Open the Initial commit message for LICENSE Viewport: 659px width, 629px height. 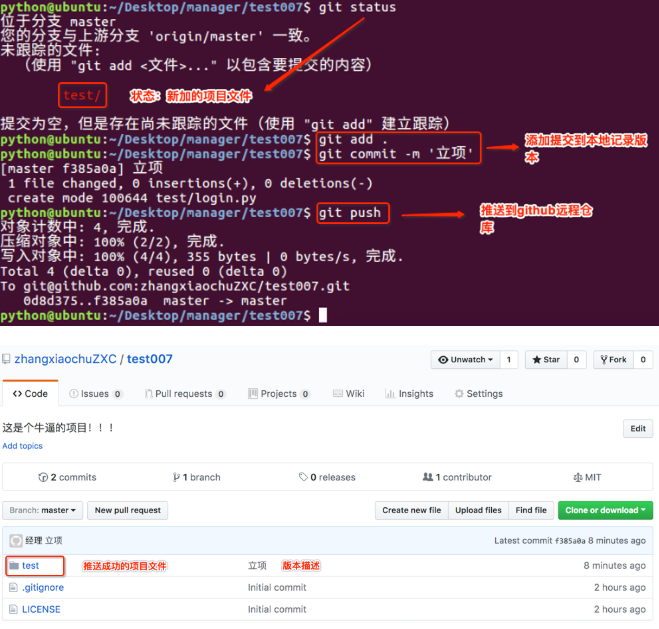coord(277,609)
